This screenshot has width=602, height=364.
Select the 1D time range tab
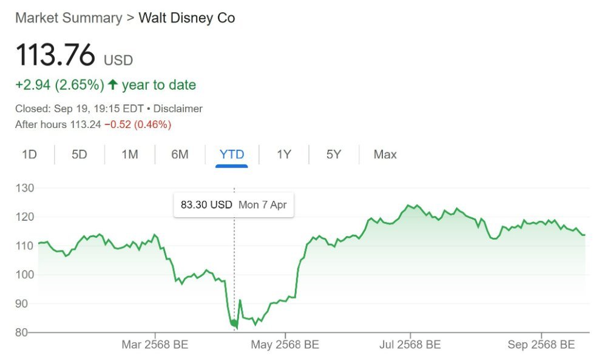(29, 155)
